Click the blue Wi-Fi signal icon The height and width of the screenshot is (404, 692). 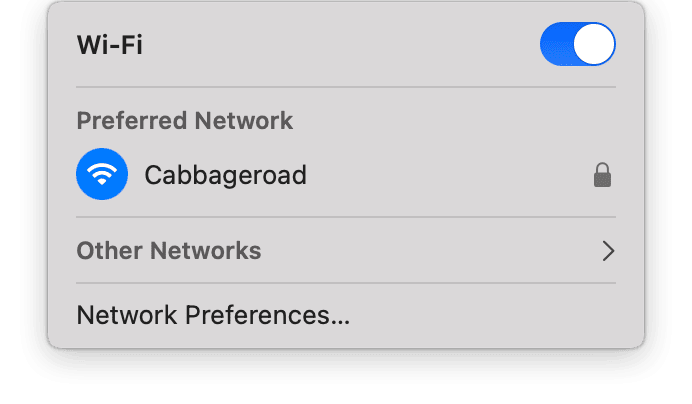click(x=102, y=174)
